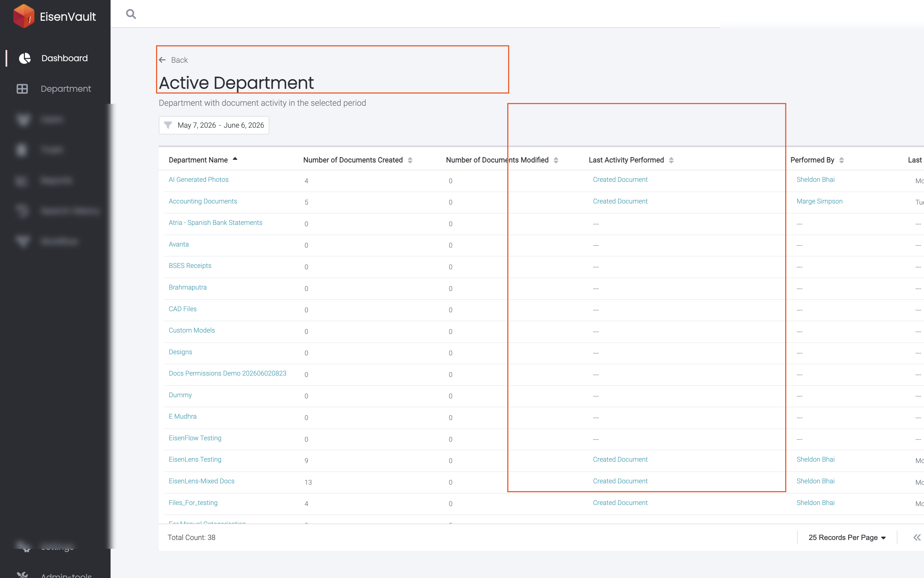Viewport: 924px width, 578px height.
Task: Open Sheldon Bhai in Files_For_testing row
Action: [x=815, y=502]
